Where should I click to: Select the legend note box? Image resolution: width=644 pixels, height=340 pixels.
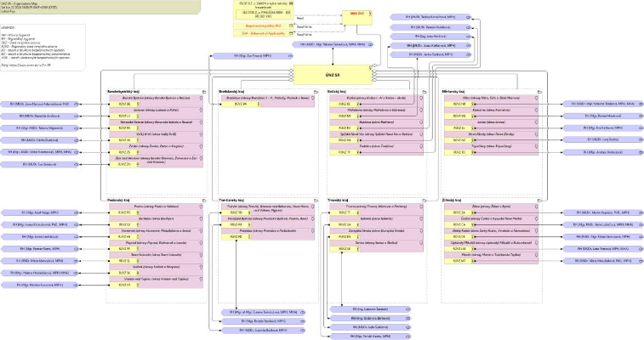point(43,47)
